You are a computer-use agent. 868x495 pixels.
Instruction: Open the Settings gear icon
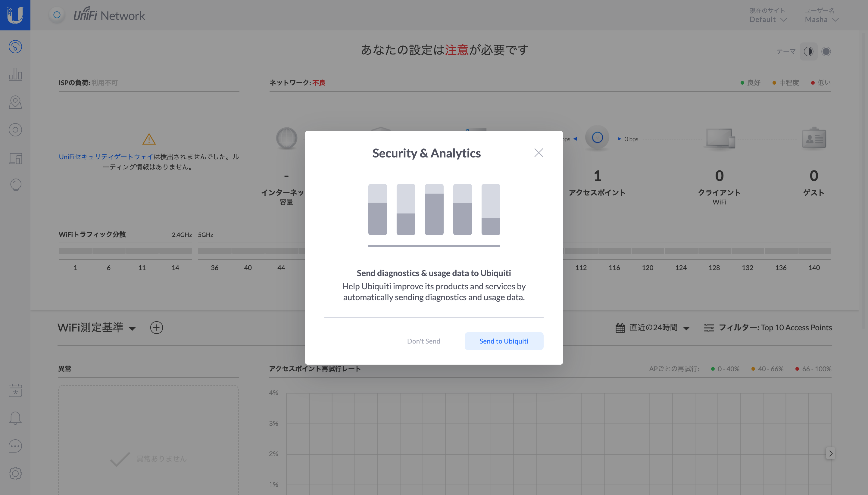click(x=15, y=474)
